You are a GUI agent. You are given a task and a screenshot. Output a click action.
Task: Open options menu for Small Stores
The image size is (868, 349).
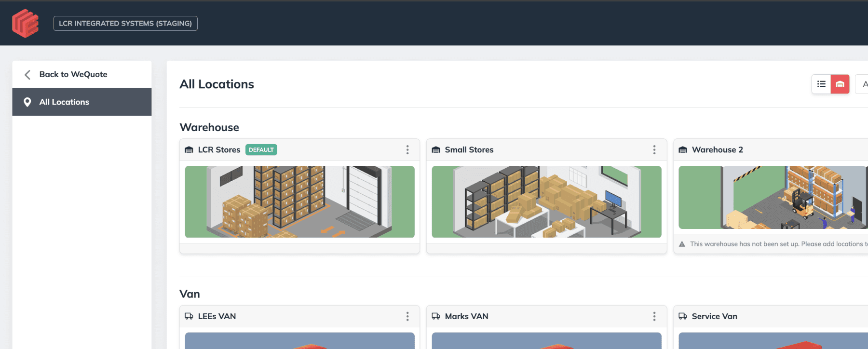(x=654, y=150)
